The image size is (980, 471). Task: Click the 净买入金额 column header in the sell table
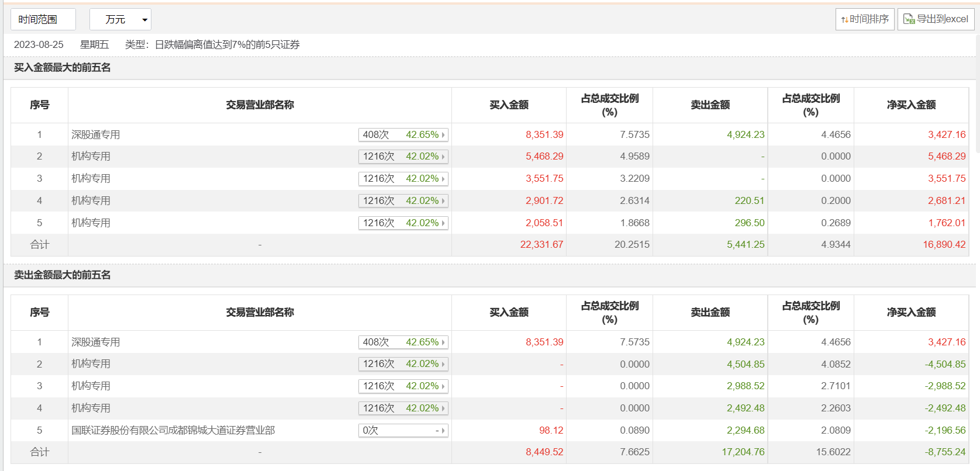tap(911, 313)
